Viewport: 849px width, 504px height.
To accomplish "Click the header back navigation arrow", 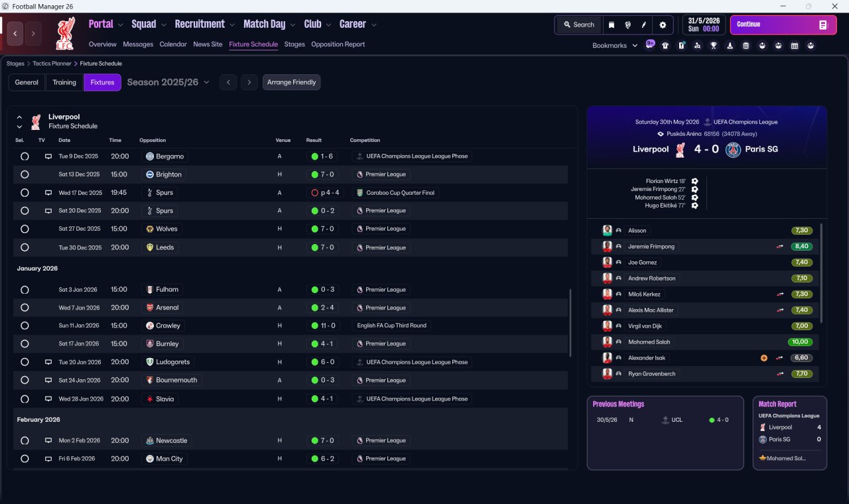I will click(x=15, y=33).
